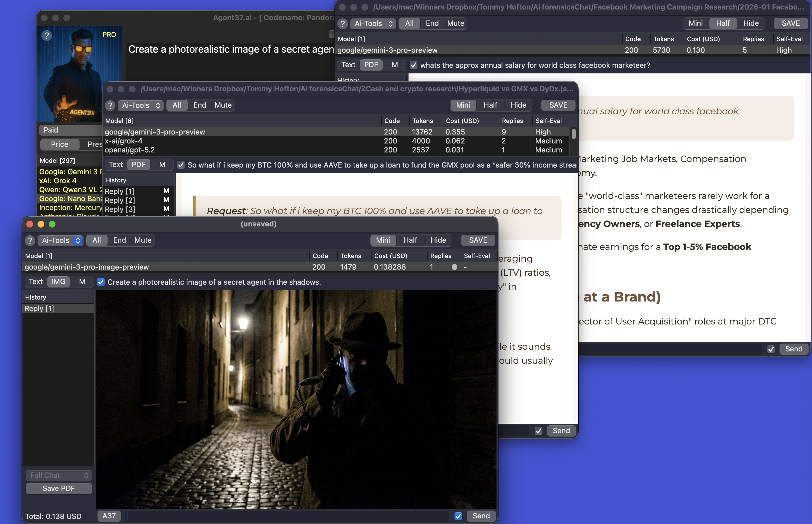Screen dimensions: 812x524
Task: Toggle the blue checkbox next to bottom Send
Action: (x=458, y=516)
